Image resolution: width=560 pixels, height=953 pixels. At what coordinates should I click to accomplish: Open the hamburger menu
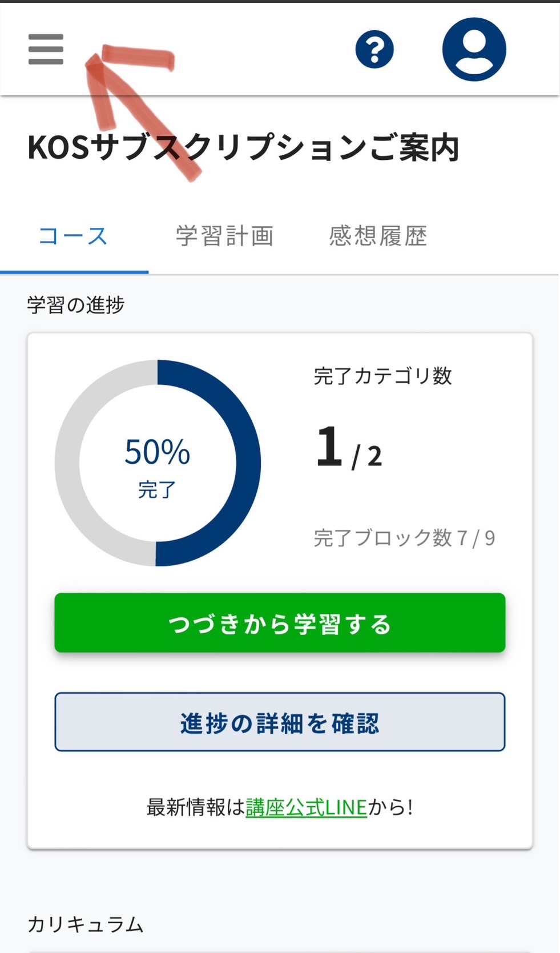point(46,49)
